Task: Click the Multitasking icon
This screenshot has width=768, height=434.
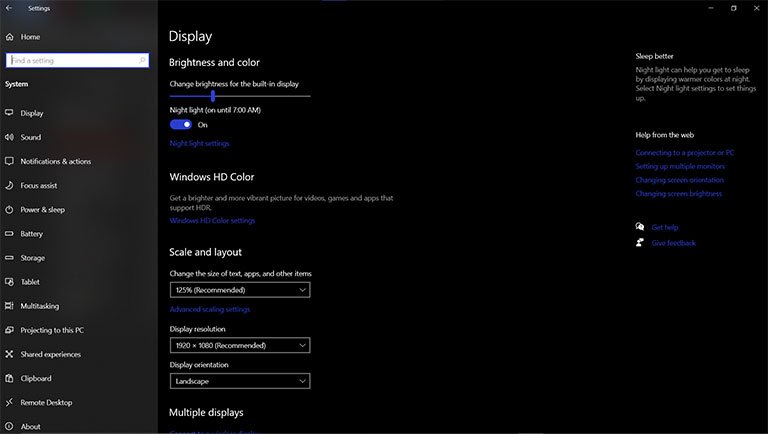Action: pos(9,306)
